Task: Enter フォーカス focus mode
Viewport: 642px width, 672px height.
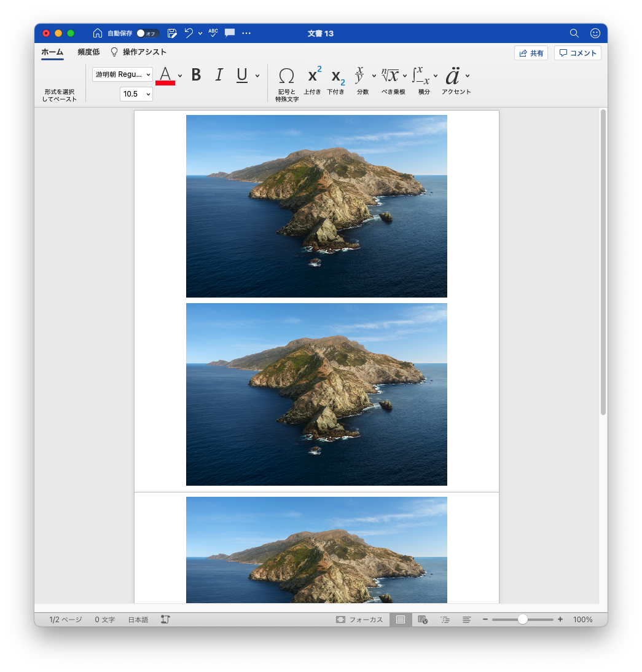Action: click(359, 620)
